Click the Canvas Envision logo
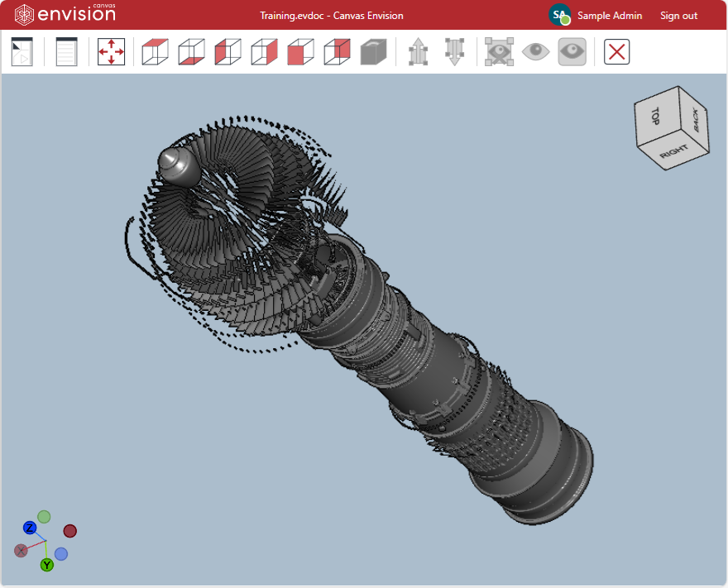 [65, 14]
